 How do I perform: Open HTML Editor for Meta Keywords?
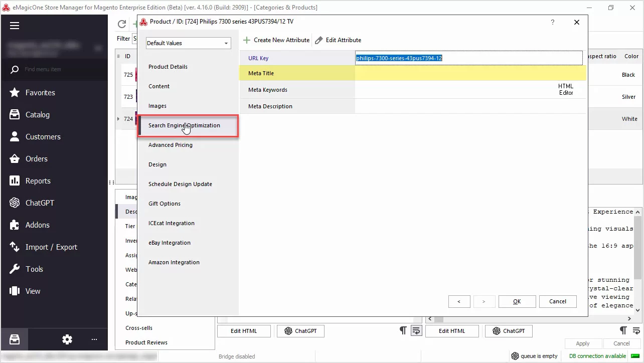(x=566, y=90)
